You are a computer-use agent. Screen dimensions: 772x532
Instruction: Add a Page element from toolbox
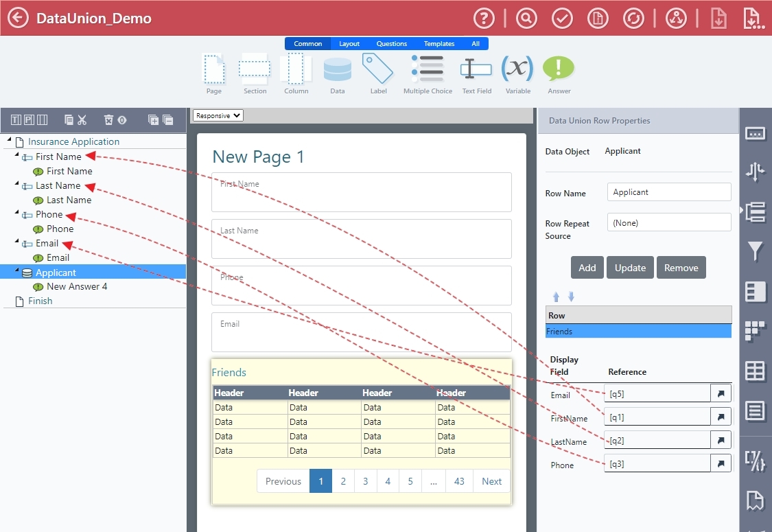214,74
